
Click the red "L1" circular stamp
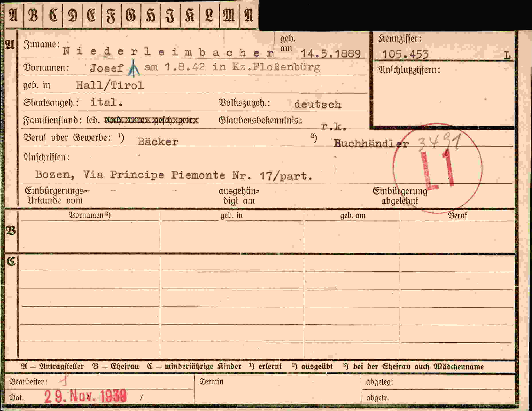click(x=437, y=168)
